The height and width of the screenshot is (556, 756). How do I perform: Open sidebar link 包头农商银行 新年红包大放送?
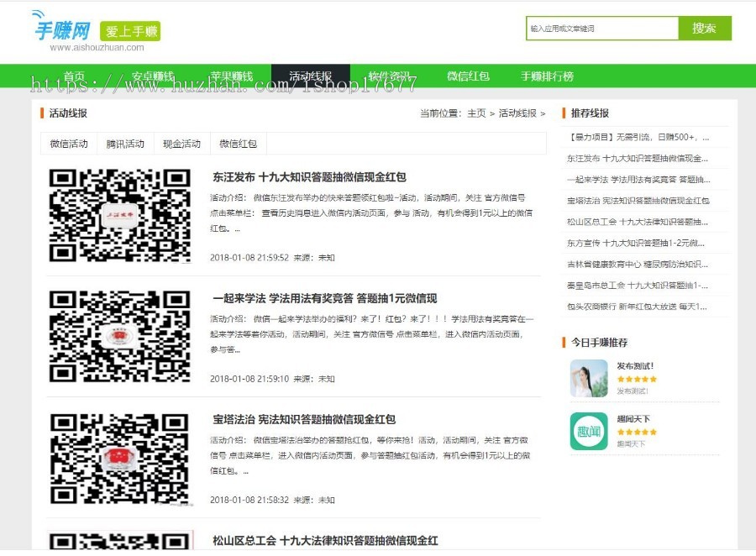point(637,307)
